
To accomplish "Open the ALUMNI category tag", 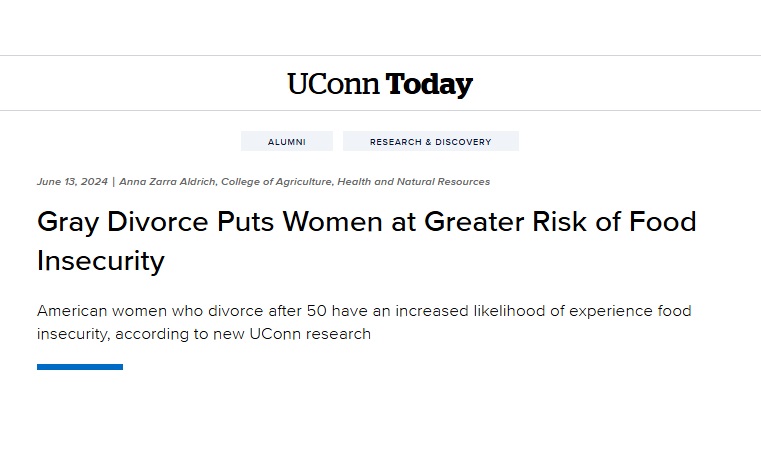I will coord(287,141).
